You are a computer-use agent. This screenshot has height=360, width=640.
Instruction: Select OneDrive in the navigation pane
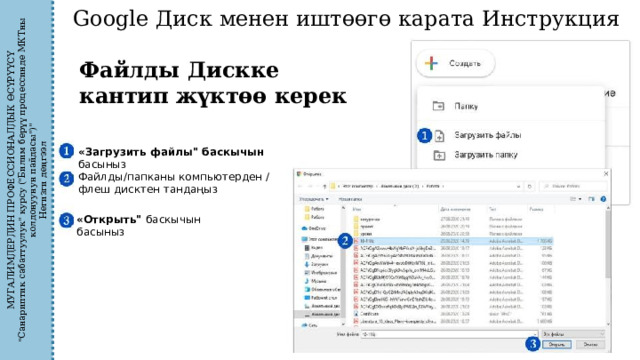click(x=314, y=228)
